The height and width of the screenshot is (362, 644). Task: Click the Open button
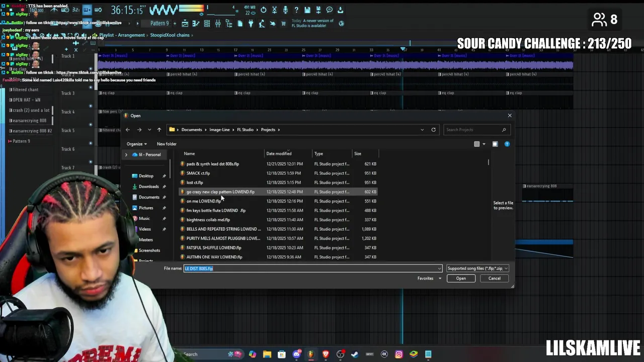click(461, 279)
